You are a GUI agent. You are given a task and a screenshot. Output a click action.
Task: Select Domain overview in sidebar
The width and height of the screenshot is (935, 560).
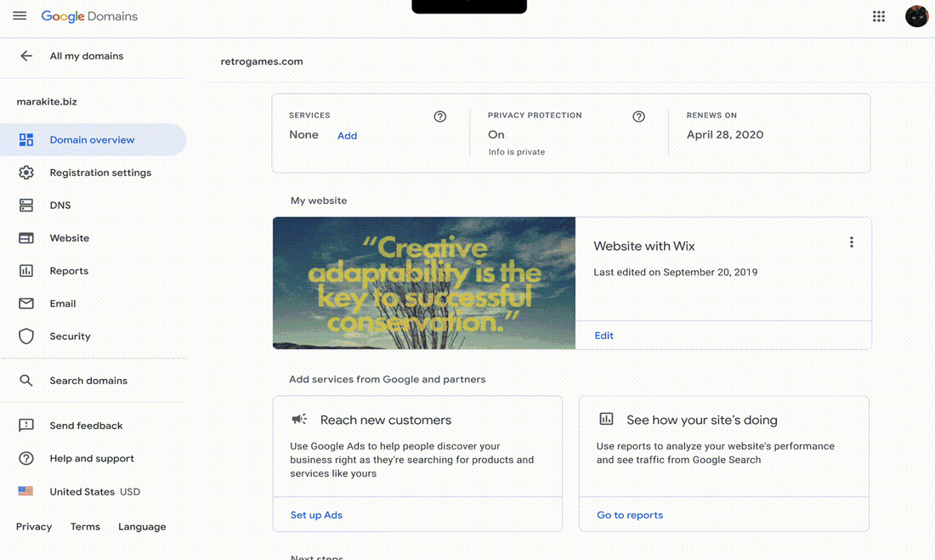(93, 139)
